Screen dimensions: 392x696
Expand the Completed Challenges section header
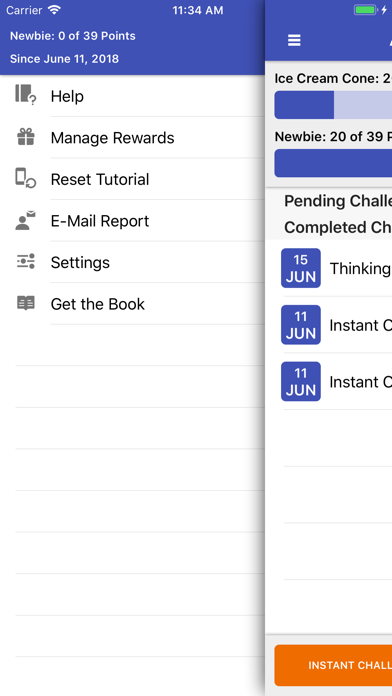click(x=338, y=227)
